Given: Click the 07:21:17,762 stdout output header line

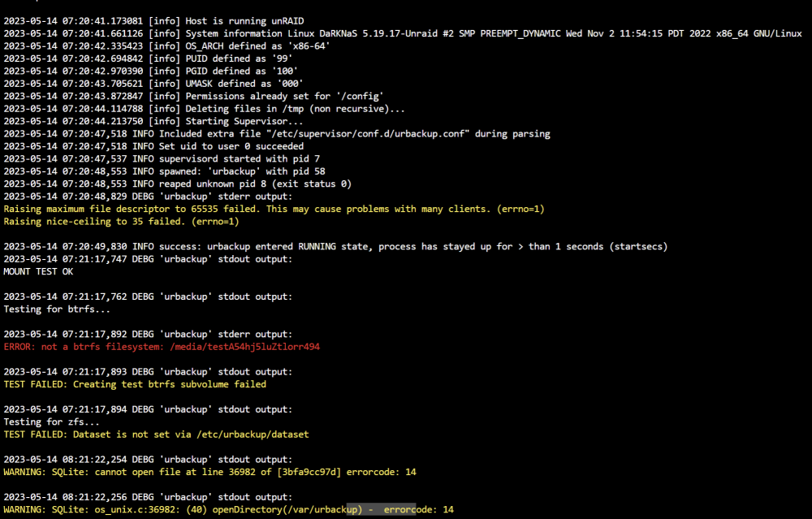Looking at the screenshot, I should pos(148,296).
